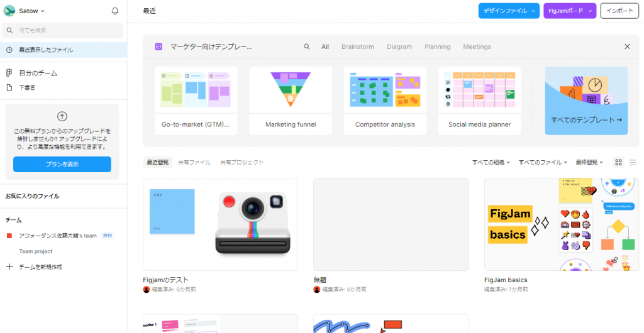Select the 共有ファイル tab
The height and width of the screenshot is (333, 644).
point(194,162)
